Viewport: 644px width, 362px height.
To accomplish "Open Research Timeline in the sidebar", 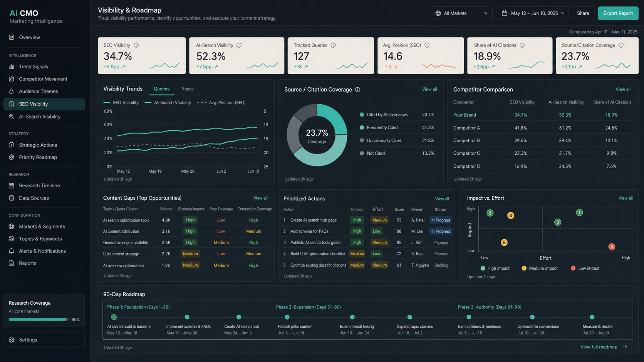I will [x=44, y=185].
